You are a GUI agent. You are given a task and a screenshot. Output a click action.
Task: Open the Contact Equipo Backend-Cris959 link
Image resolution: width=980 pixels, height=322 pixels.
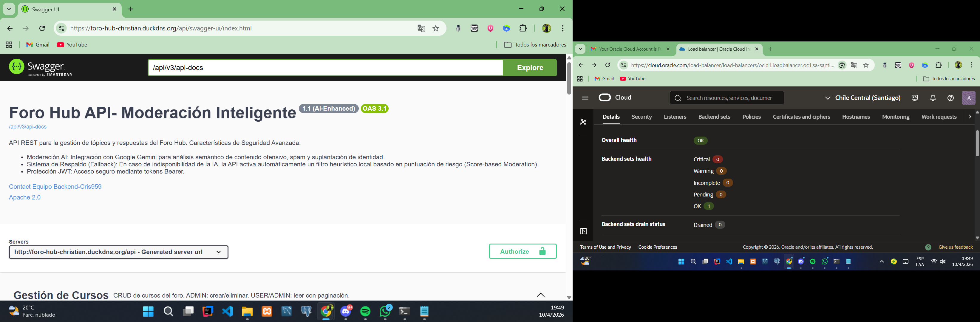pyautogui.click(x=55, y=187)
